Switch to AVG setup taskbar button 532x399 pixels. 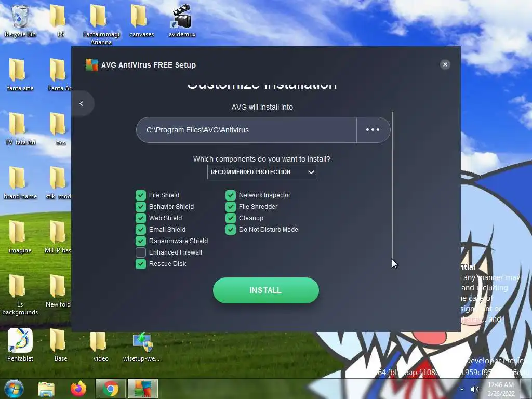point(142,389)
